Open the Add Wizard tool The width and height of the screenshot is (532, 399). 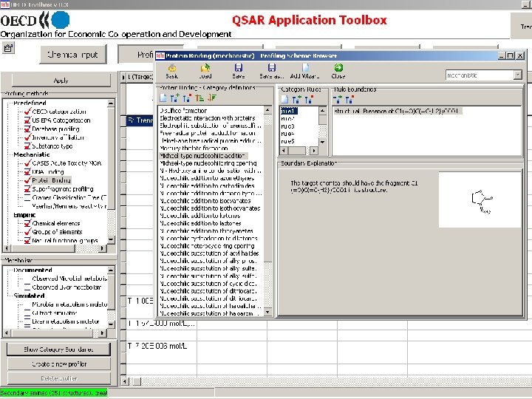tap(304, 71)
